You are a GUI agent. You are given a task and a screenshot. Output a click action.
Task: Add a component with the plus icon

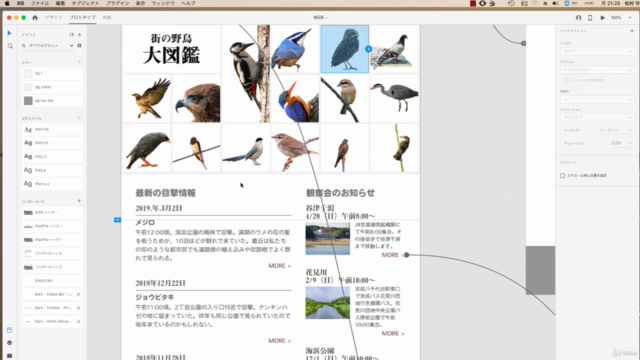(79, 201)
